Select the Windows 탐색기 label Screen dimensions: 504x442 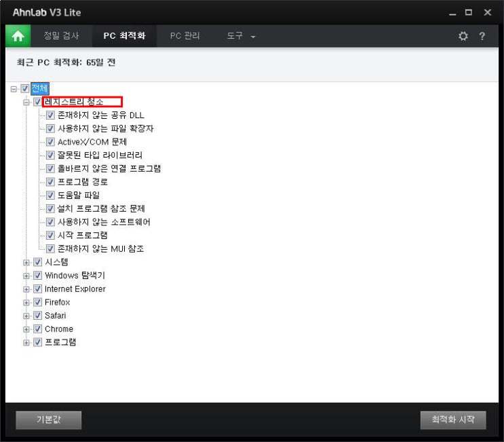click(75, 276)
